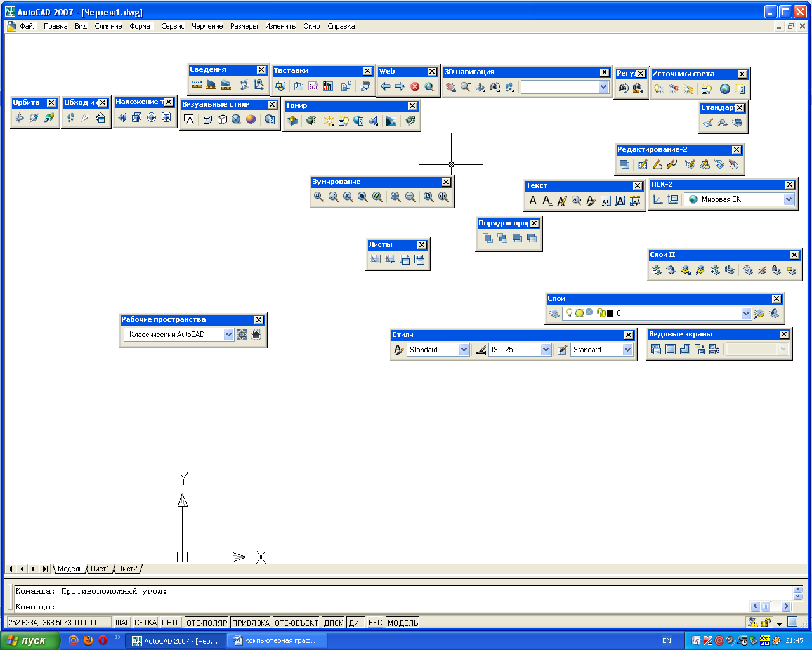Toggle ОТС-ОБЪЕКТ object snap tracking

pos(296,623)
